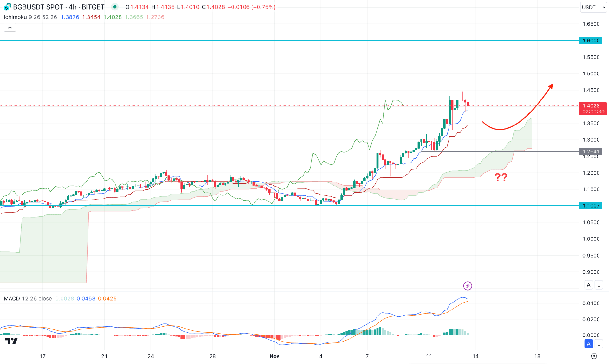Click the 1.6000 horizontal line price label
The image size is (609, 364).
(591, 41)
